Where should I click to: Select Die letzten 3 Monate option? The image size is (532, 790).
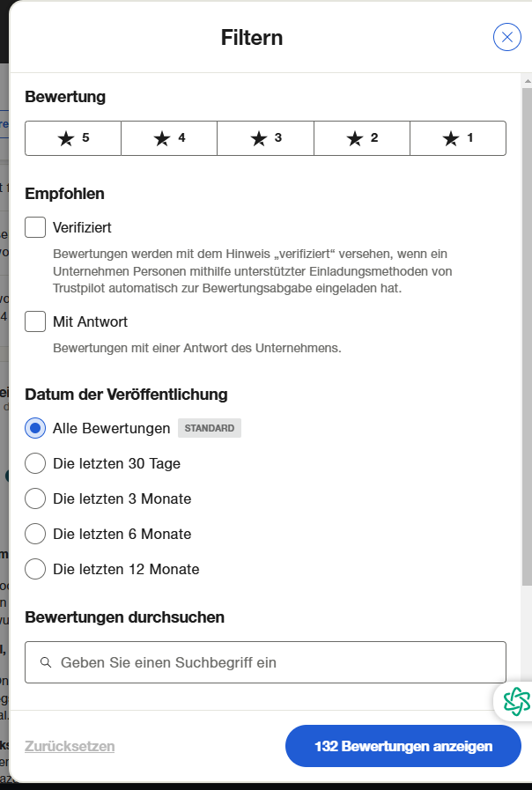(35, 498)
